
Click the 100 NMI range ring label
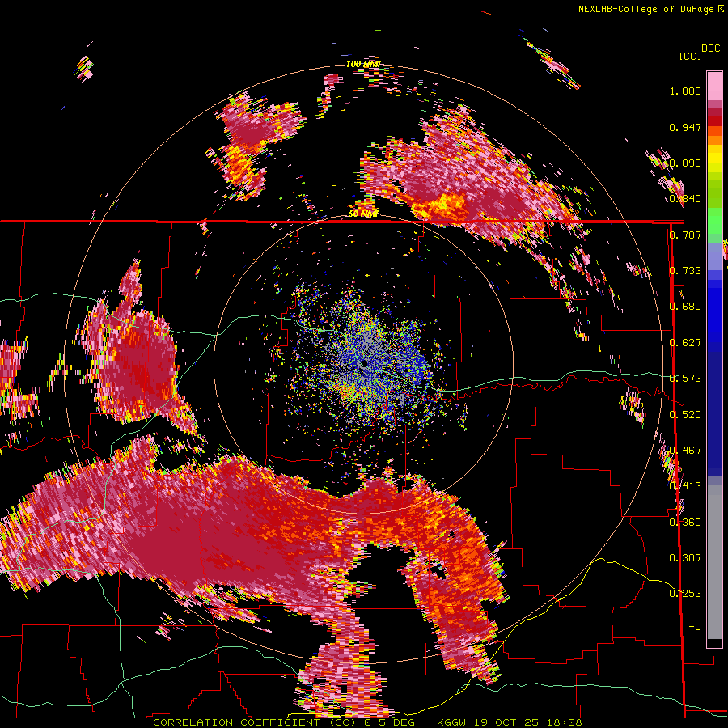[x=363, y=64]
